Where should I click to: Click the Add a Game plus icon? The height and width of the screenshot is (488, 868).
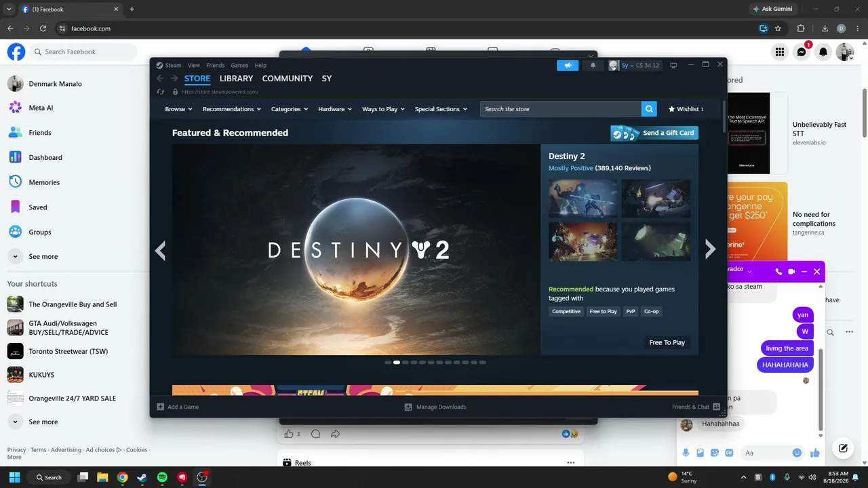point(161,407)
